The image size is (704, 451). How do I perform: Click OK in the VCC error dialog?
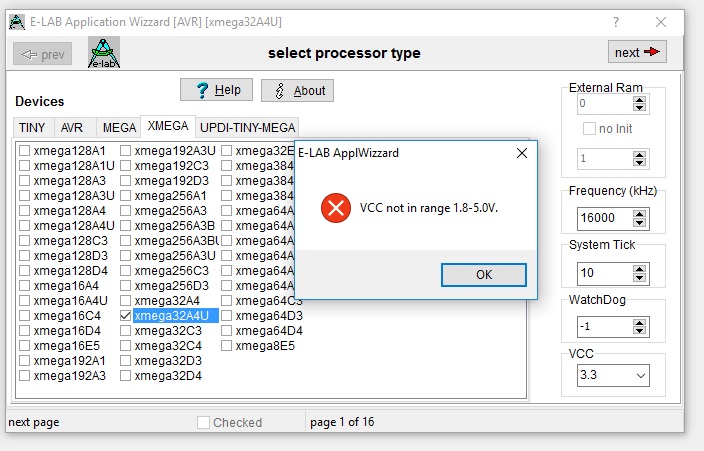click(x=484, y=274)
